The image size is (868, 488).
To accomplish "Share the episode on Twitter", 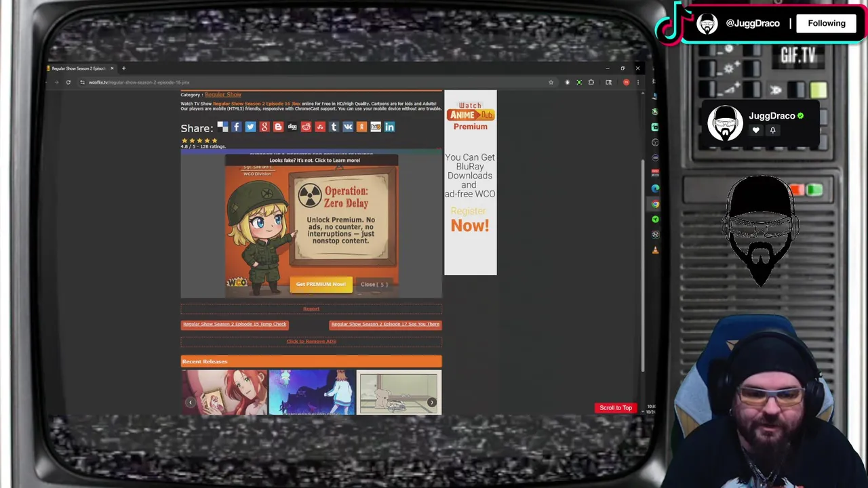I will pyautogui.click(x=250, y=127).
